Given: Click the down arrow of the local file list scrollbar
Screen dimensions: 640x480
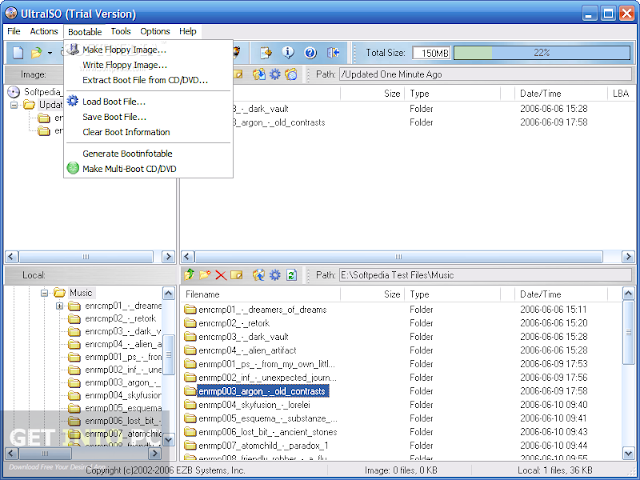Looking at the screenshot, I should [x=628, y=453].
